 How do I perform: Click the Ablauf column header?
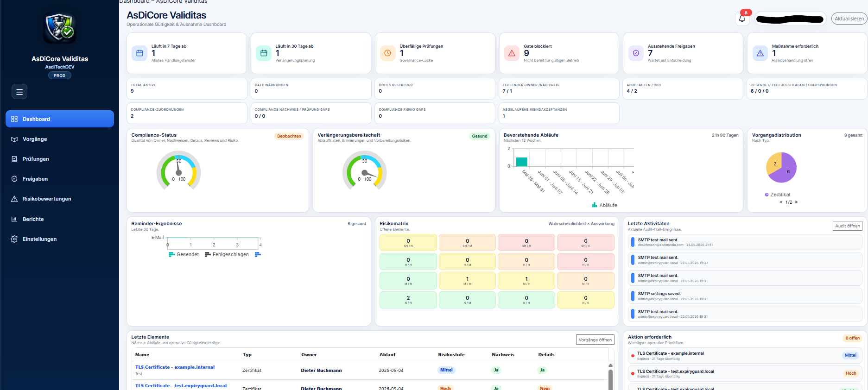pyautogui.click(x=387, y=355)
